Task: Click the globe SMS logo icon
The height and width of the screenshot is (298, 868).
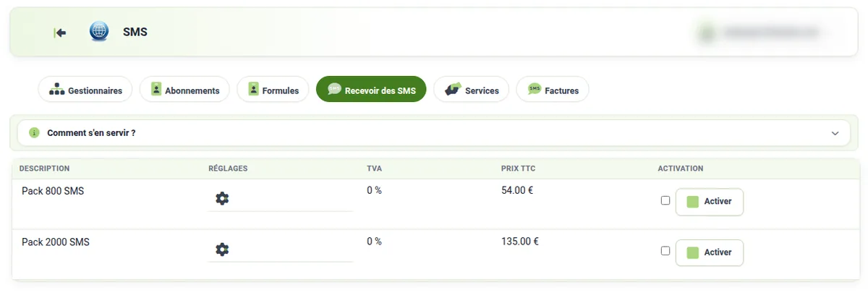Action: (x=99, y=32)
